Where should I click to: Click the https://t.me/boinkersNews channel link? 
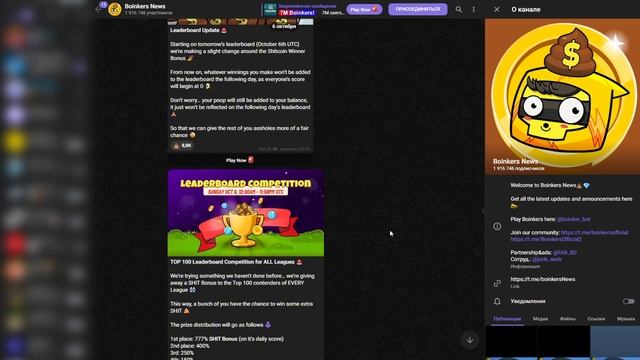(542, 279)
